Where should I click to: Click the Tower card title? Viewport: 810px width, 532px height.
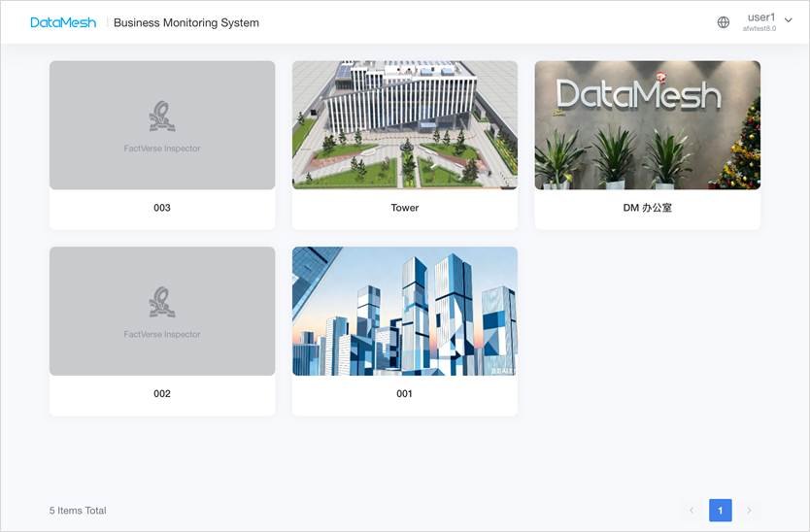404,208
